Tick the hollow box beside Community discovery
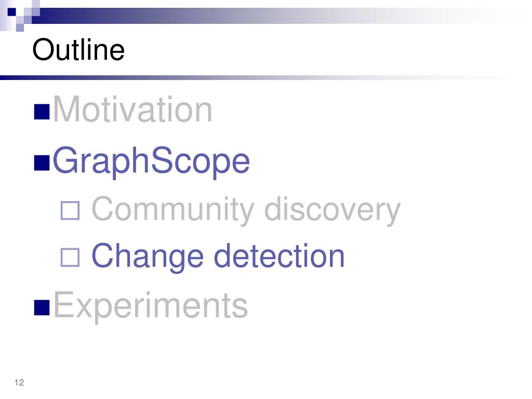This screenshot has height=399, width=532. (x=70, y=211)
